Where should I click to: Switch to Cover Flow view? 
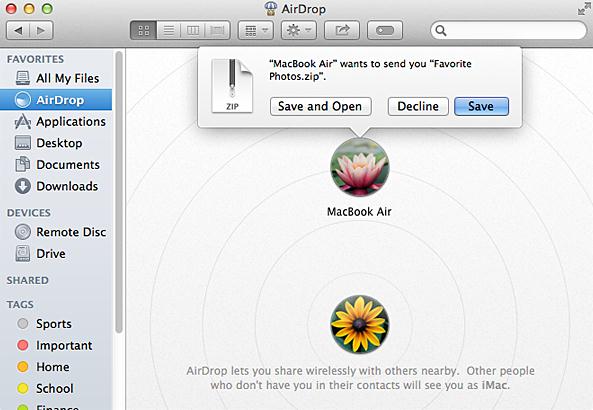[217, 30]
